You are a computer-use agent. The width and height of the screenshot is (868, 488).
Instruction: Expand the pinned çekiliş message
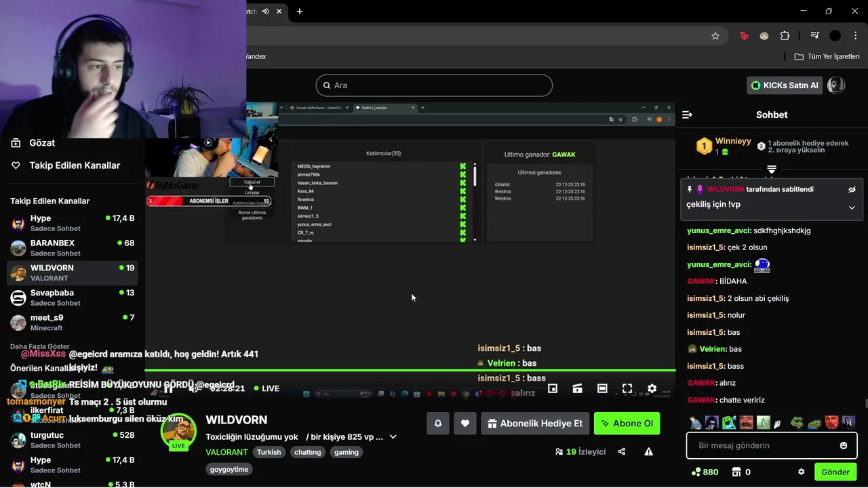point(852,207)
